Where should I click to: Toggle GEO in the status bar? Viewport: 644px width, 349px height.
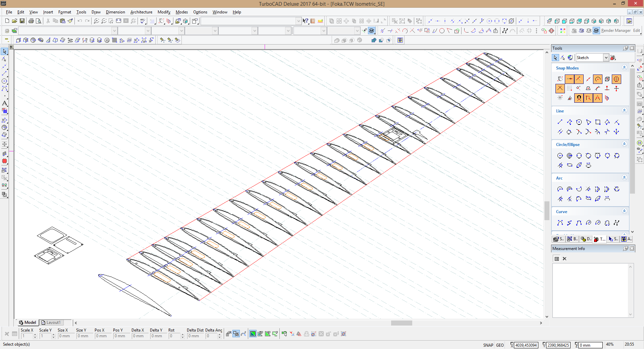click(x=500, y=345)
